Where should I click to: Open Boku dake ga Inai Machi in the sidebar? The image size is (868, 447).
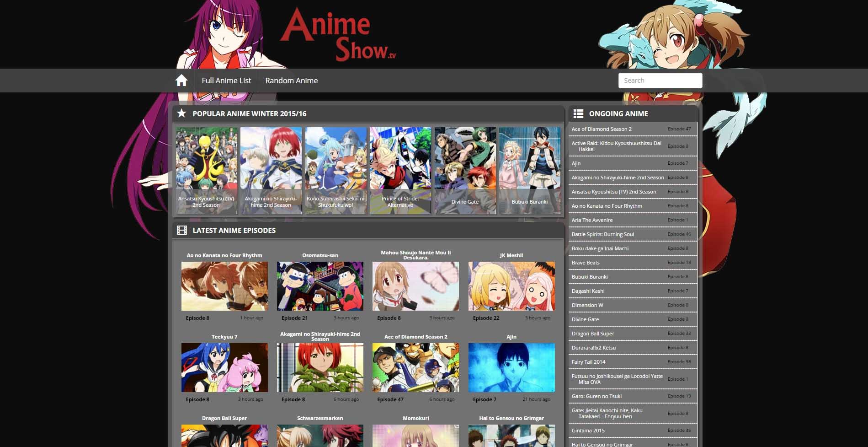coord(633,248)
